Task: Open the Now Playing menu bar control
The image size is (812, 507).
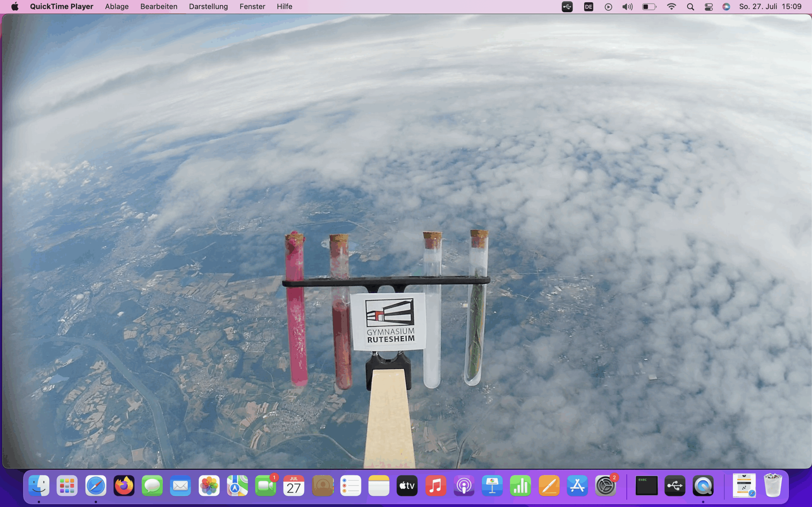Action: pos(608,7)
